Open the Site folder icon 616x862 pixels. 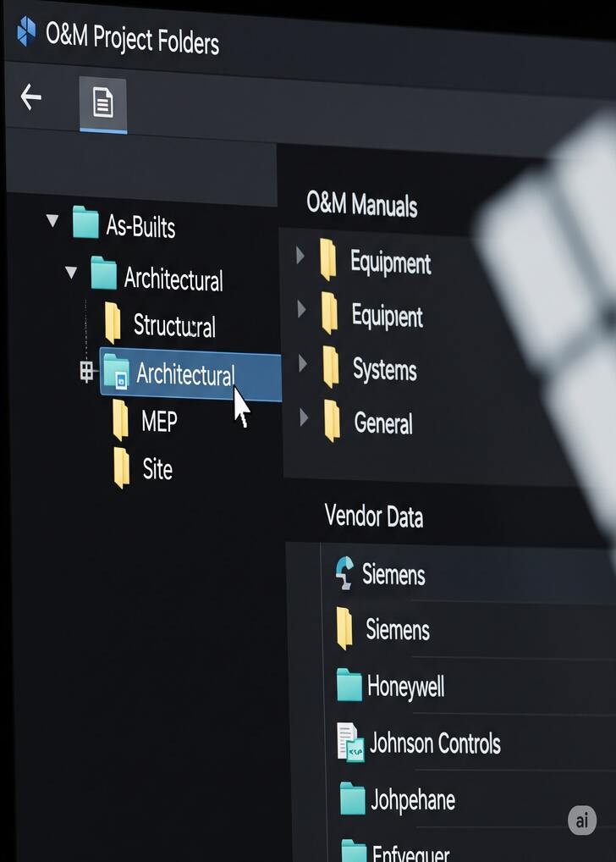(122, 467)
